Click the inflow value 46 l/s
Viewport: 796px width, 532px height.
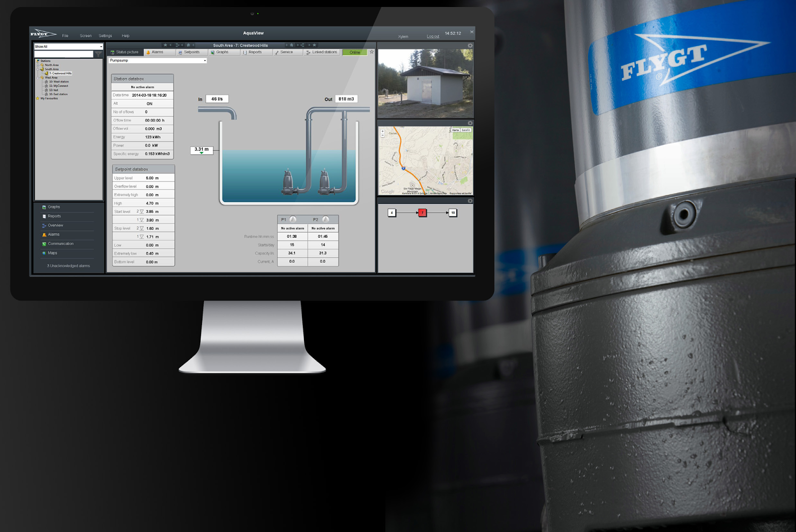coord(217,99)
